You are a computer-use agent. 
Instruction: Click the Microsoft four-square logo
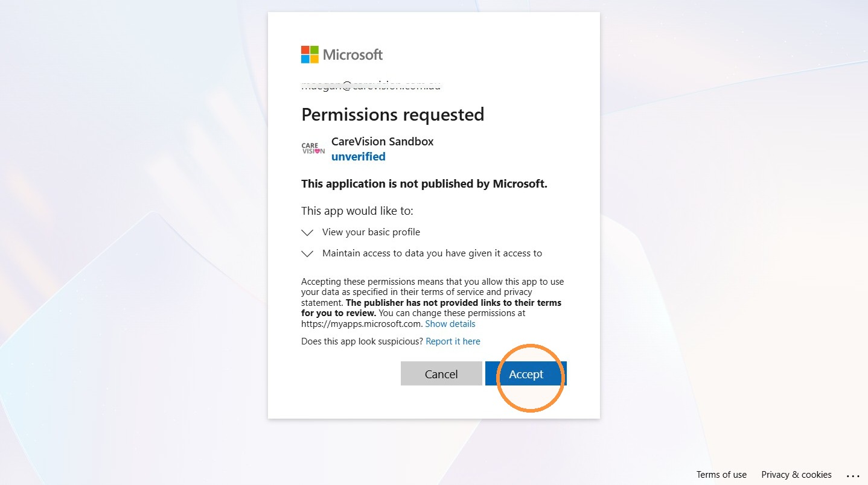[x=310, y=54]
